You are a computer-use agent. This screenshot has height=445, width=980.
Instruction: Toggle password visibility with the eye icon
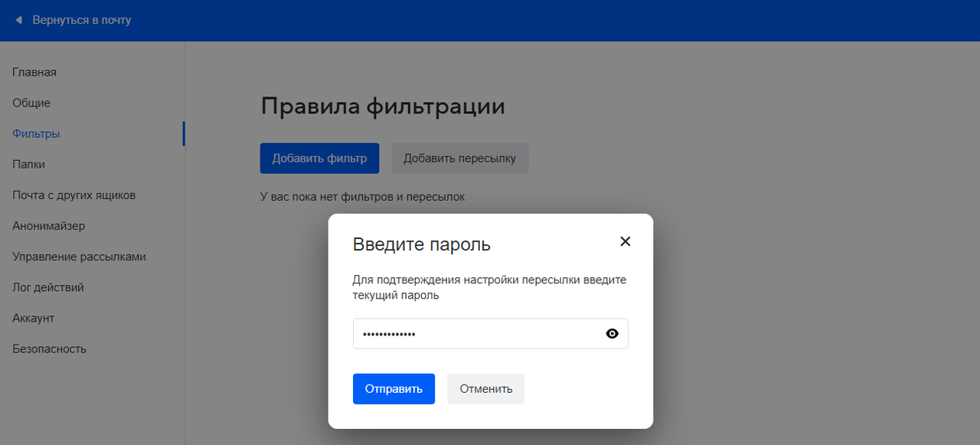pyautogui.click(x=612, y=333)
